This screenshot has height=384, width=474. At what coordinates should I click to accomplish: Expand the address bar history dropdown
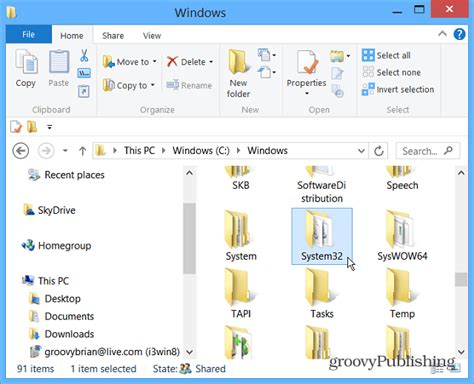[361, 151]
